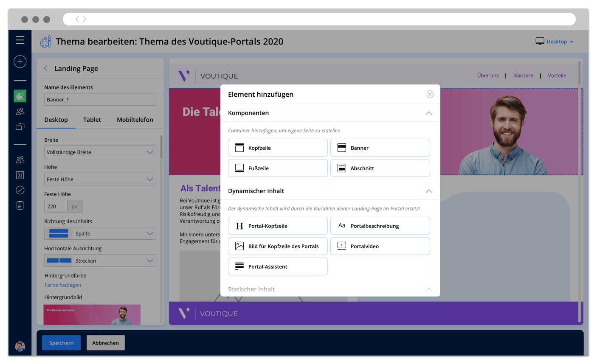597x364 pixels.
Task: Click the plus add icon in sidebar
Action: coord(20,62)
